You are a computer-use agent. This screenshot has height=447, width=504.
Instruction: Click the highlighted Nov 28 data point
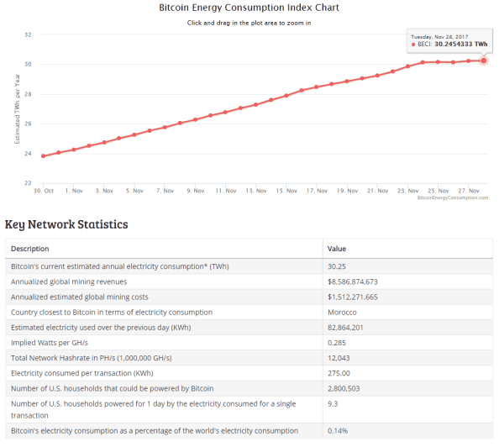click(x=484, y=60)
